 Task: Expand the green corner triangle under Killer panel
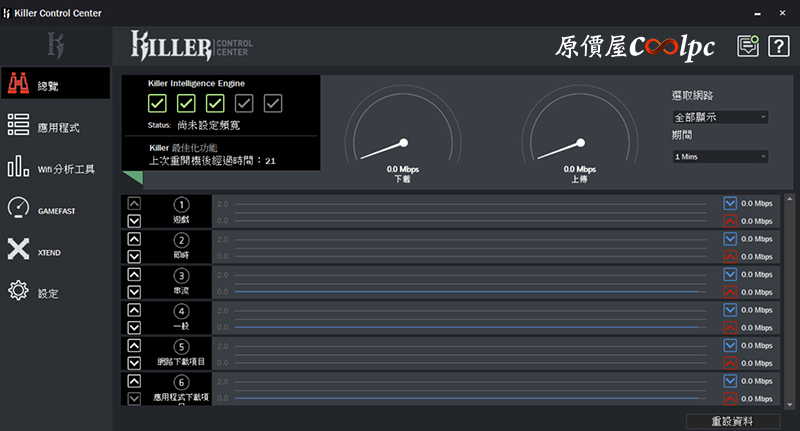coord(134,177)
